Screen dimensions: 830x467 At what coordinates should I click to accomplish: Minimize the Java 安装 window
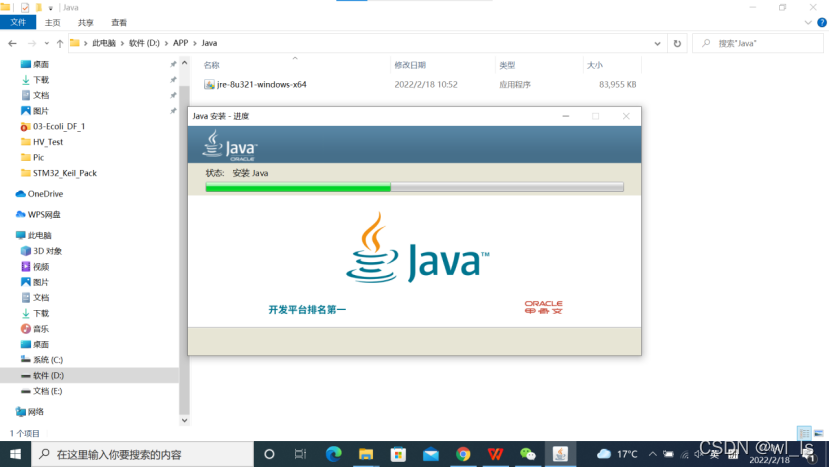tap(565, 116)
